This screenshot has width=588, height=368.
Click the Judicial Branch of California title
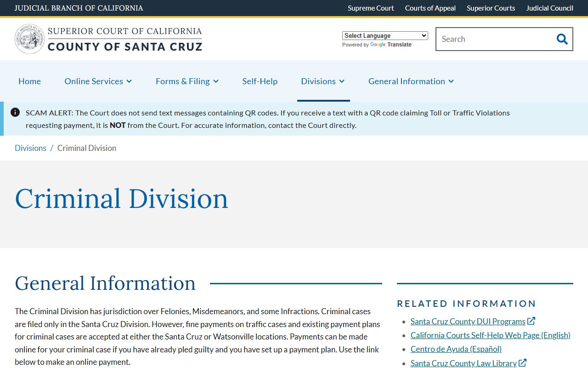[x=79, y=8]
